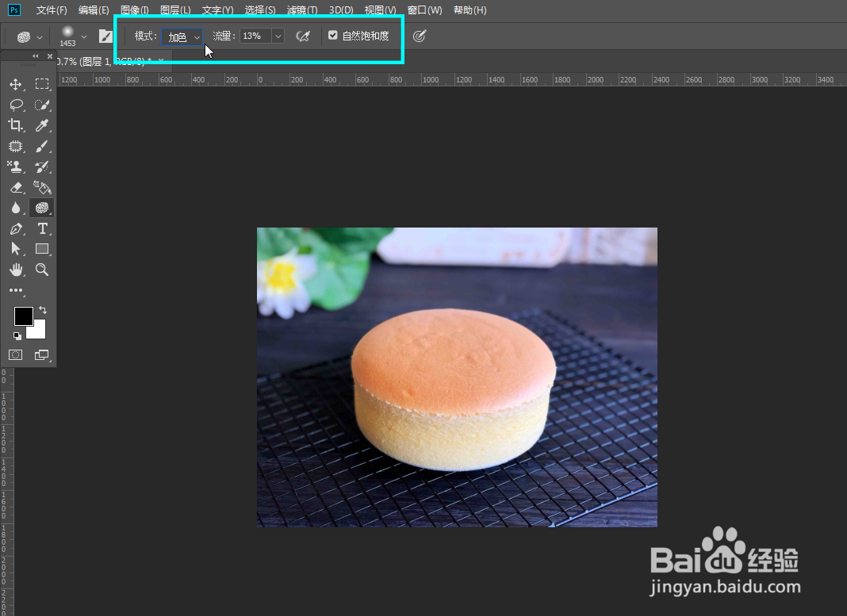
Task: Select the Pen tool
Action: pos(16,229)
